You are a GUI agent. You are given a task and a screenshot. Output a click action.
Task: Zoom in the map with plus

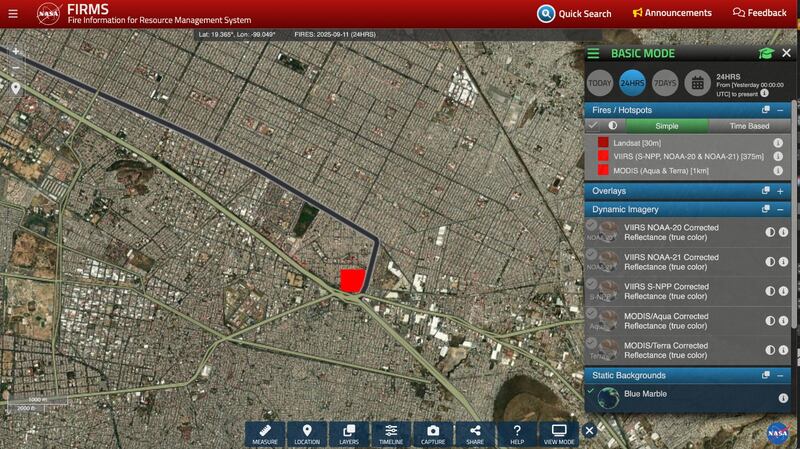click(16, 52)
